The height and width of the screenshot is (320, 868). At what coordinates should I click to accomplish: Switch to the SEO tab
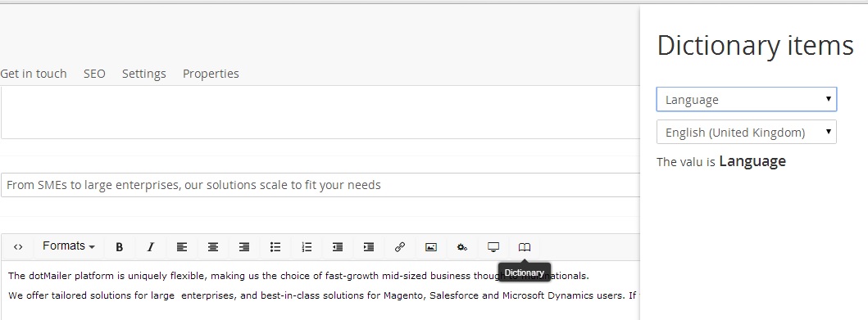click(94, 74)
